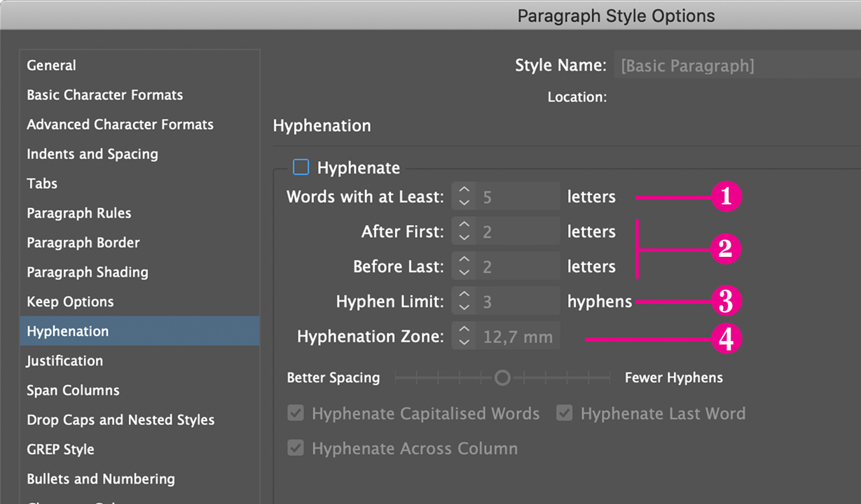The image size is (861, 504).
Task: Uncheck Hyphenate Across Column
Action: 296,448
